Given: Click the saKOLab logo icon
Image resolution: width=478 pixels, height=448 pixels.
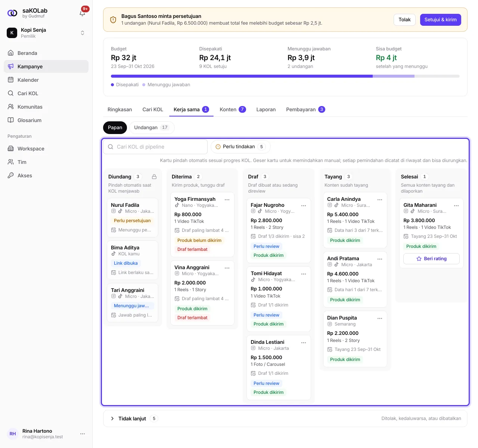Looking at the screenshot, I should click(x=12, y=13).
